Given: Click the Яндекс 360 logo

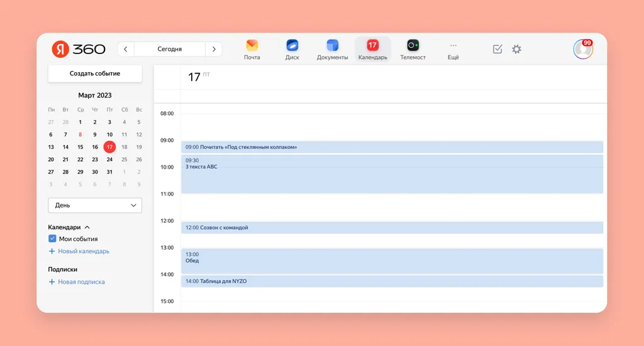Looking at the screenshot, I should click(x=79, y=49).
